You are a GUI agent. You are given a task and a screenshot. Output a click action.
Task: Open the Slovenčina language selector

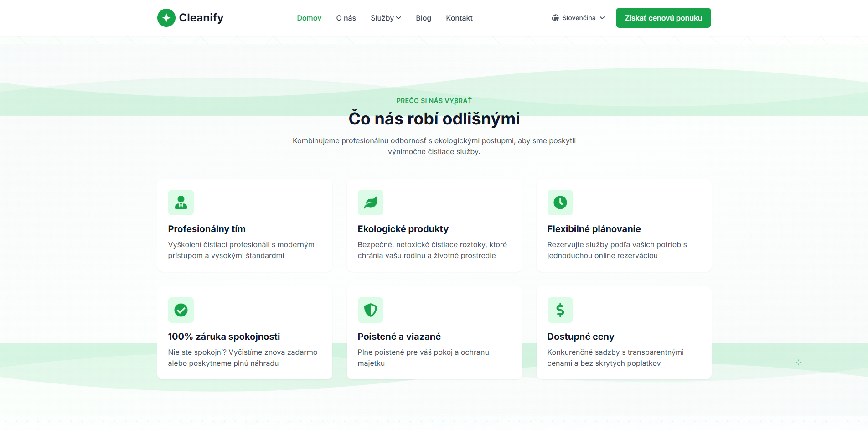point(578,17)
